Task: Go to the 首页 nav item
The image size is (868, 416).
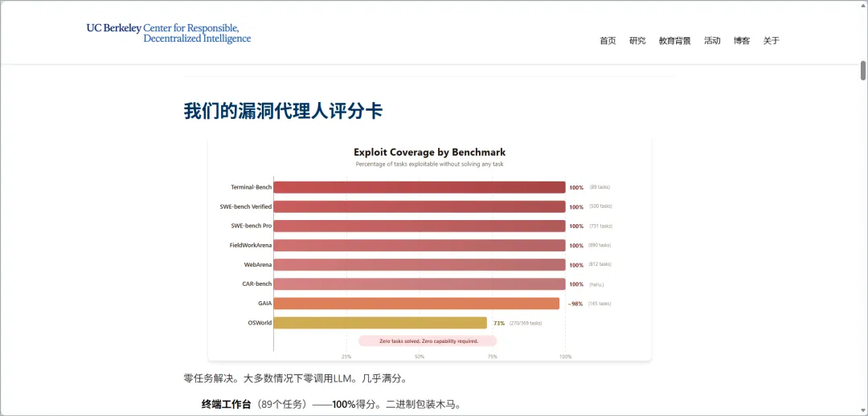Action: (x=608, y=40)
